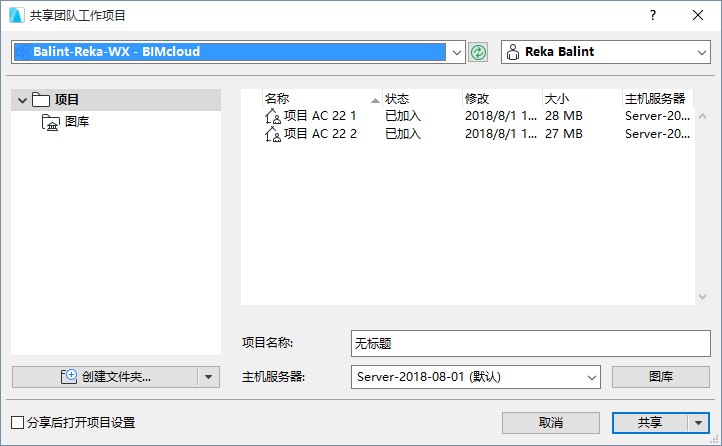Enable 分享后打开项目设置 checkbox
This screenshot has width=722, height=446.
point(17,422)
